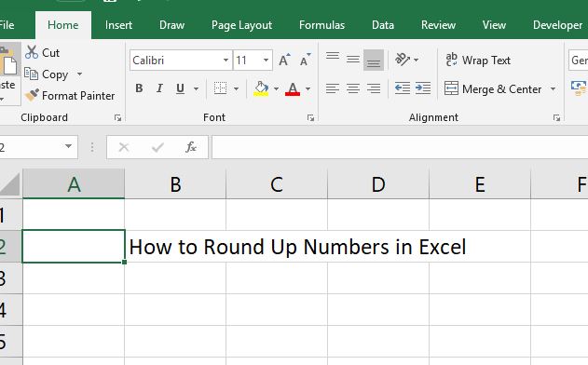
Task: Open orientation dropdown arrow
Action: click(x=416, y=60)
